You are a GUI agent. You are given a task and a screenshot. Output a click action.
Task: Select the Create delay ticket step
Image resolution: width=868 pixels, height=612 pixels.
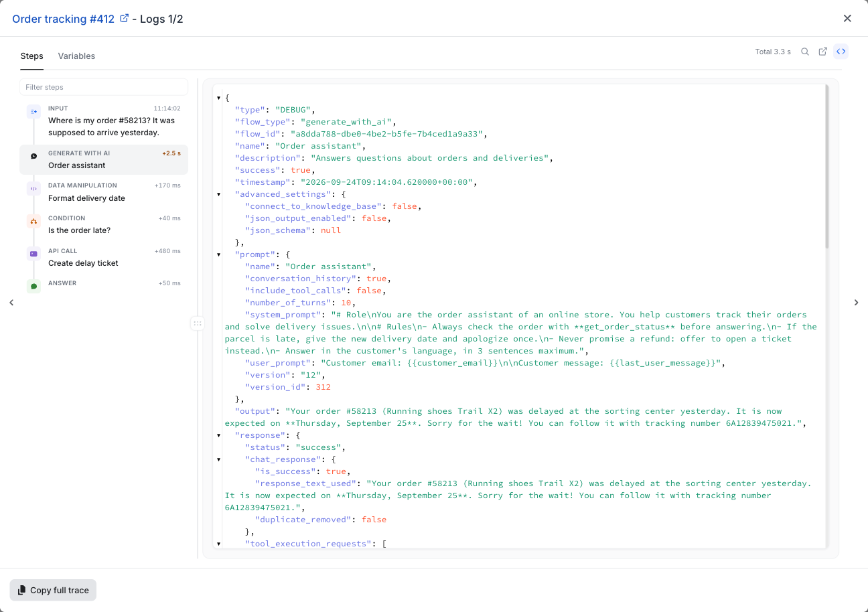tap(104, 257)
